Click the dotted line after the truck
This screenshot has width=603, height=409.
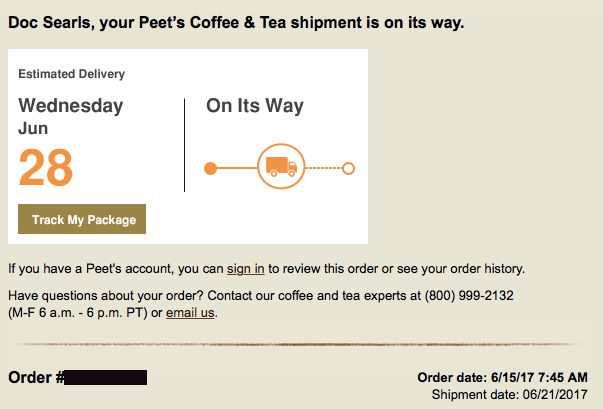click(x=323, y=168)
